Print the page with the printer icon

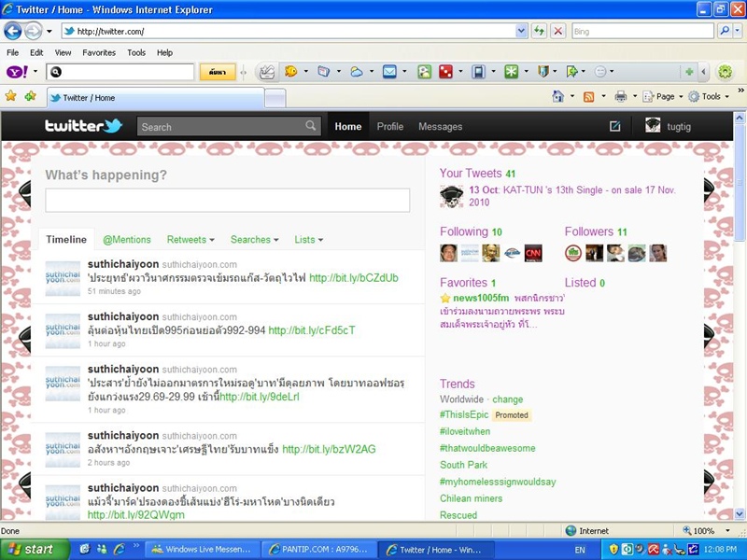621,97
